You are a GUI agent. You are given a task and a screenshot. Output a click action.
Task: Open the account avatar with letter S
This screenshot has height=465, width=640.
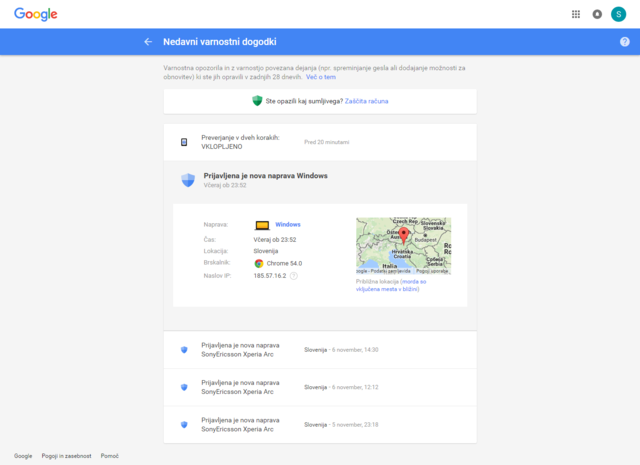click(618, 14)
